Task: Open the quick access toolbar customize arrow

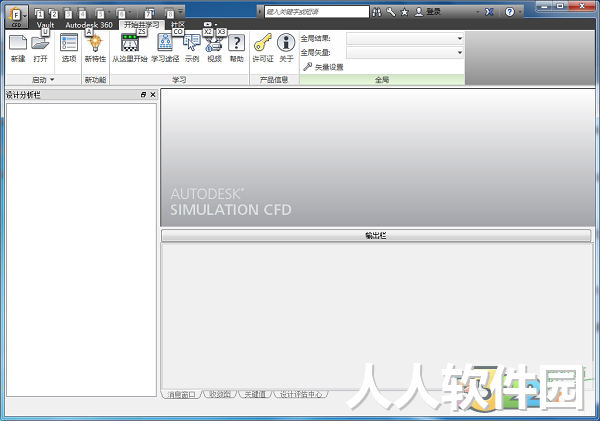Action: click(x=181, y=11)
